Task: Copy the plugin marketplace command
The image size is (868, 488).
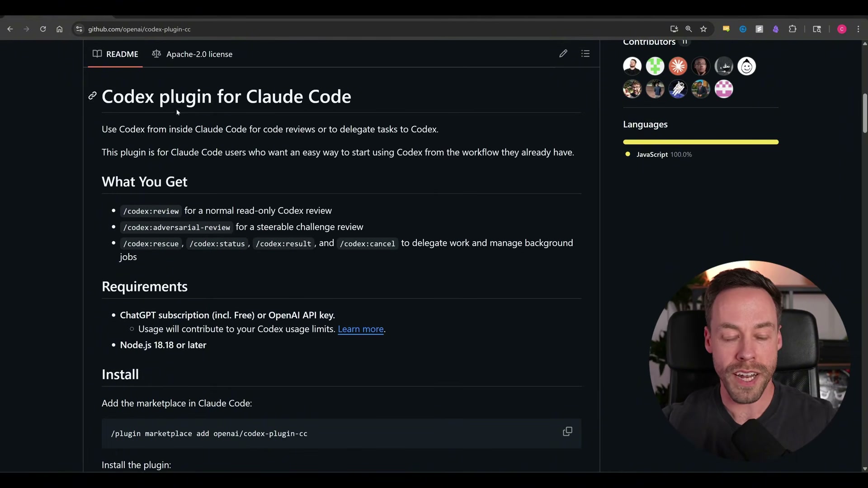Action: 567,432
